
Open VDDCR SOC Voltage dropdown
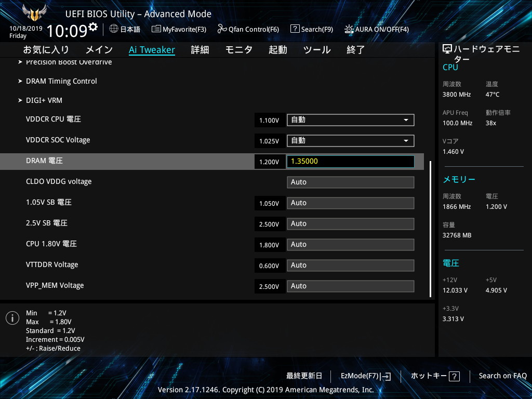351,141
